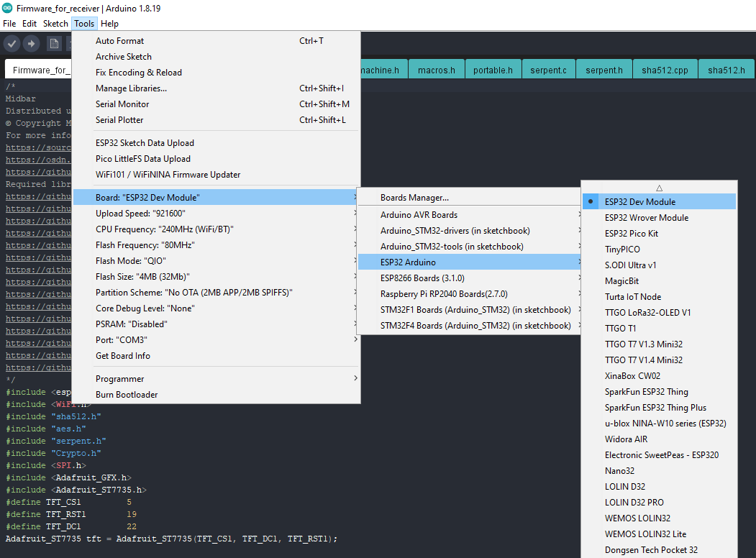Expand Arduino_STM32-drivers (in sketchbook) group
This screenshot has width=756, height=558.
point(469,231)
